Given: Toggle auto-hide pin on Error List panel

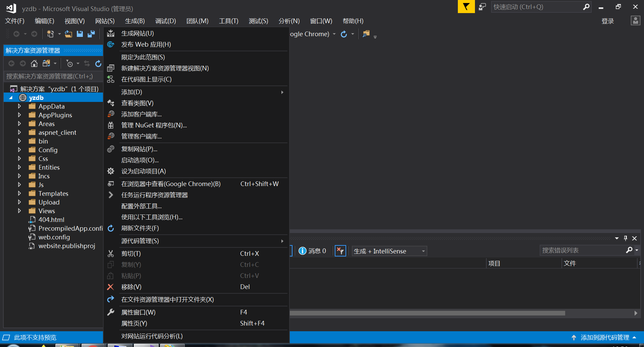Looking at the screenshot, I should coord(625,238).
